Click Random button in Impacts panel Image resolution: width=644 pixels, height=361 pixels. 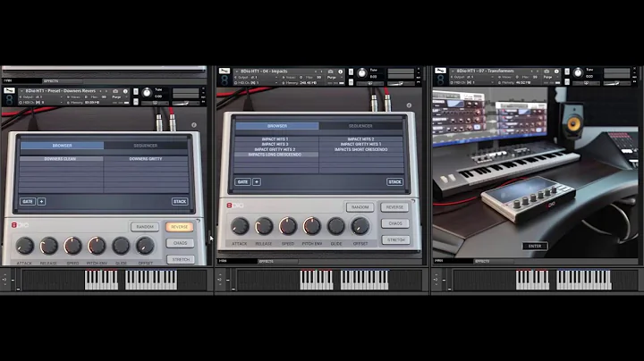(x=360, y=207)
